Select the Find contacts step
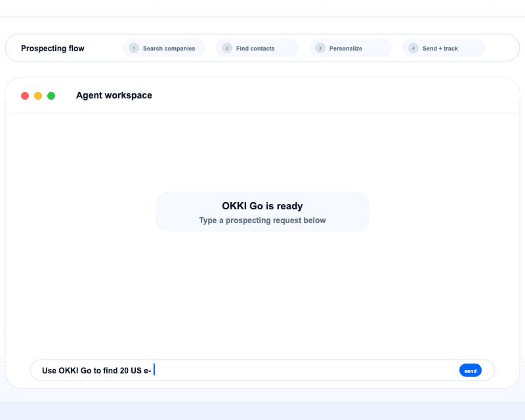Image resolution: width=525 pixels, height=420 pixels. click(x=257, y=48)
